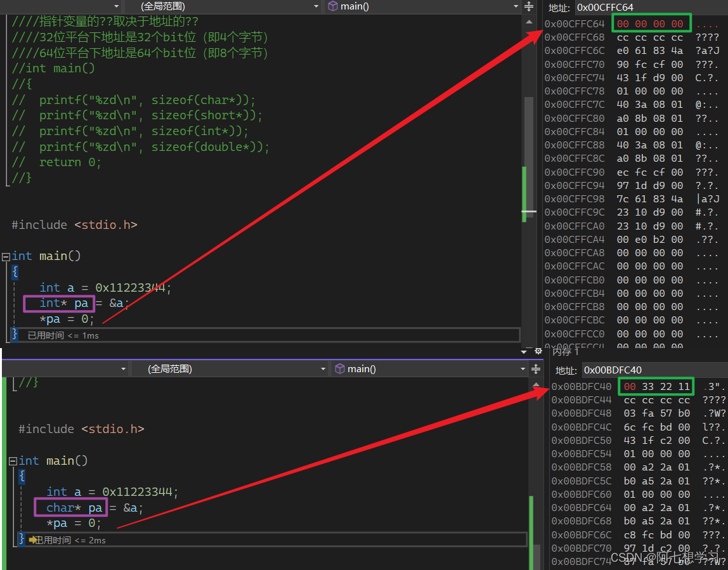The height and width of the screenshot is (570, 728).
Task: Click memory row 0x00BDFC48
Action: pos(639,413)
